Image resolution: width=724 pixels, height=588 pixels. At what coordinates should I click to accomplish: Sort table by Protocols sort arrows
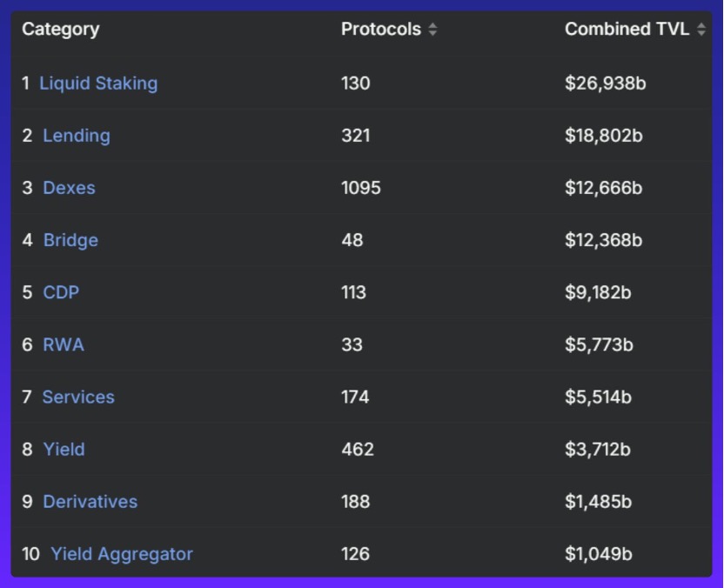pos(432,30)
